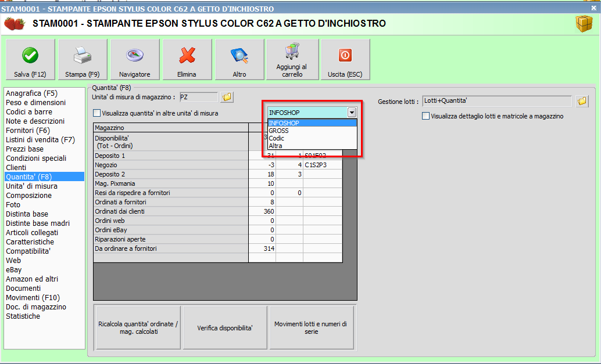Click Ricalcola quantita' ordinate / mag. calcolati button
Screen dimensions: 601x364
(138, 327)
